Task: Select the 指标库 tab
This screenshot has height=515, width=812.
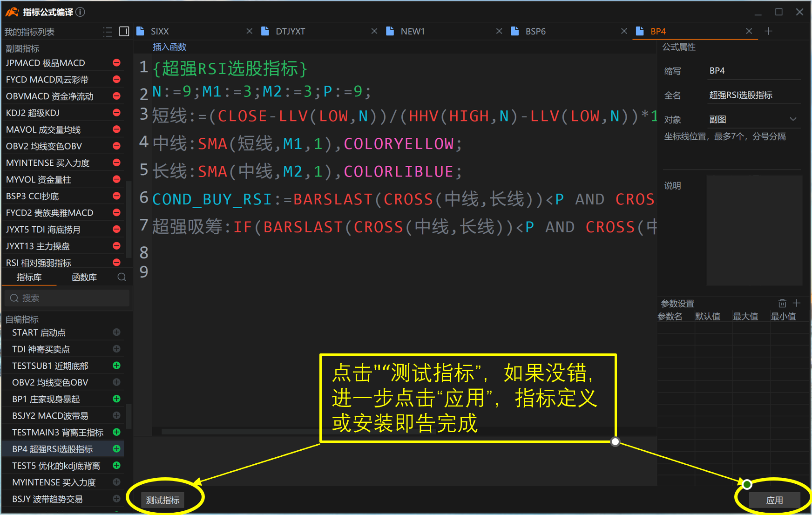Action: (x=29, y=277)
